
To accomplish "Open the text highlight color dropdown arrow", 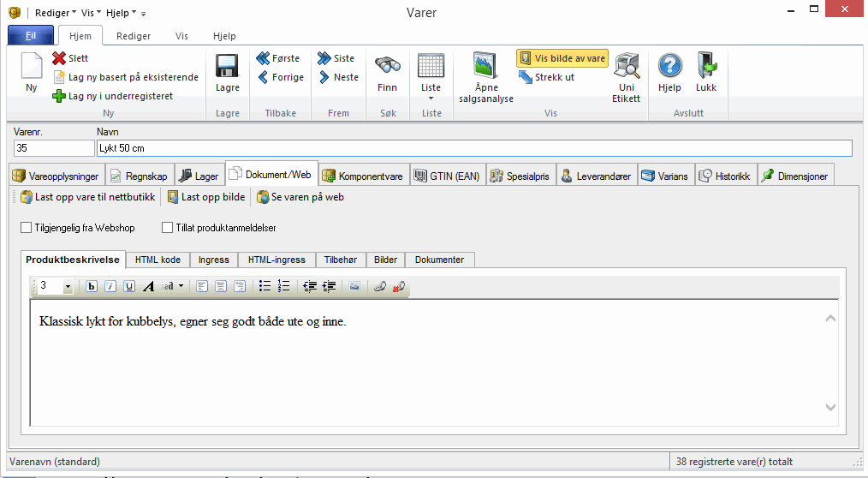I will pos(181,287).
